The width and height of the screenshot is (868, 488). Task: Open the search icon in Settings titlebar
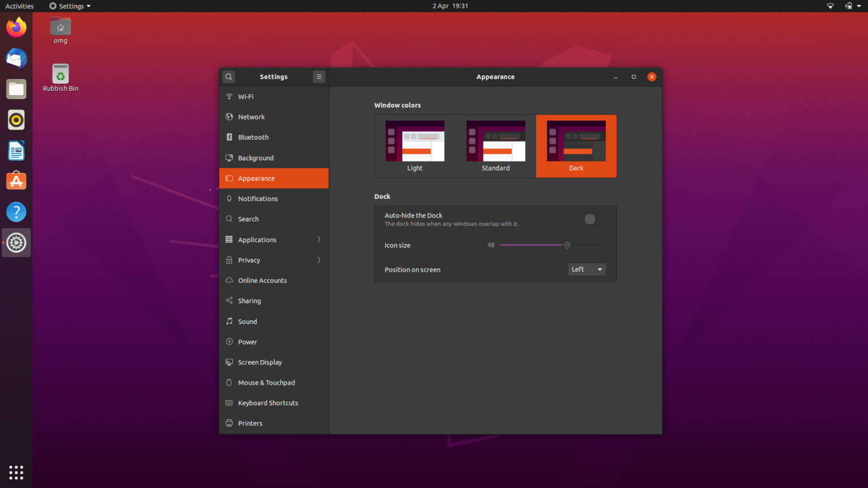pos(228,76)
